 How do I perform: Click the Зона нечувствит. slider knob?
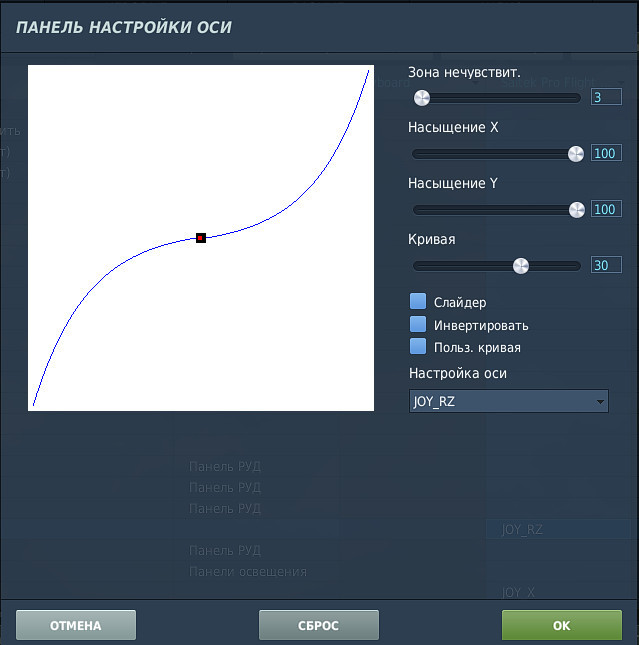click(x=422, y=98)
